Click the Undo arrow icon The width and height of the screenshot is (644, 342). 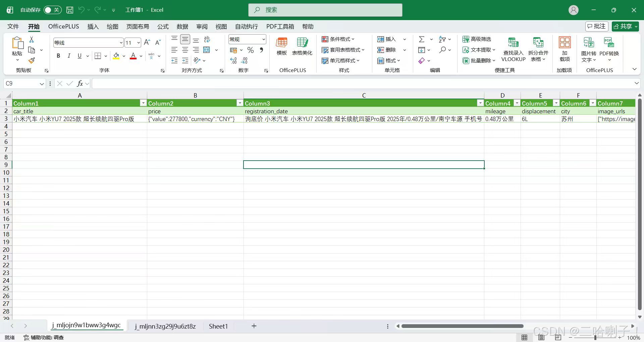(x=81, y=10)
